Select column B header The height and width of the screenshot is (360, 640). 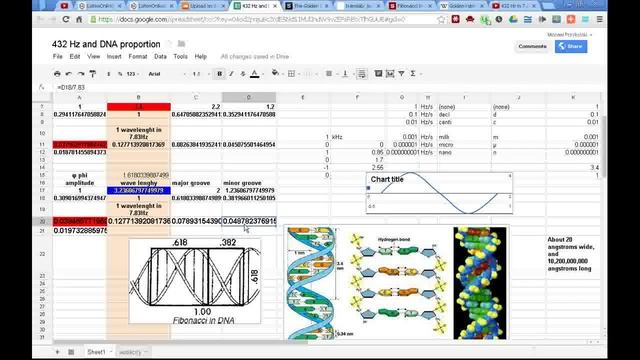click(x=138, y=97)
